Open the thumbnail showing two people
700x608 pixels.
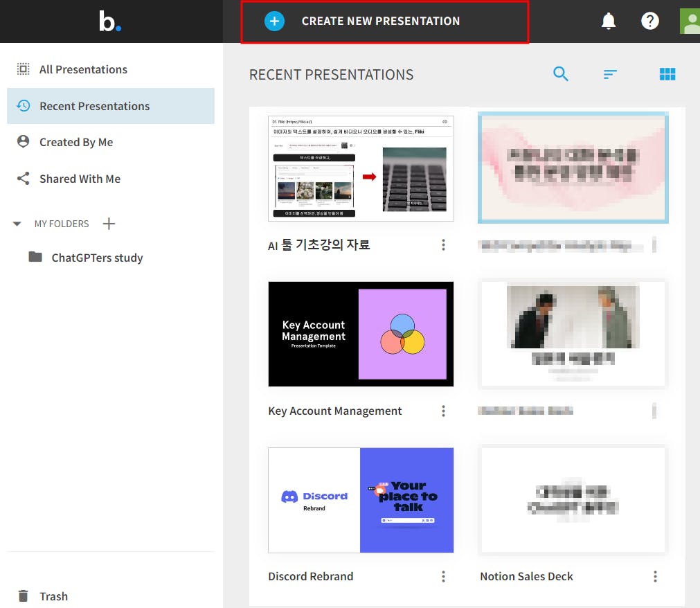pos(573,334)
